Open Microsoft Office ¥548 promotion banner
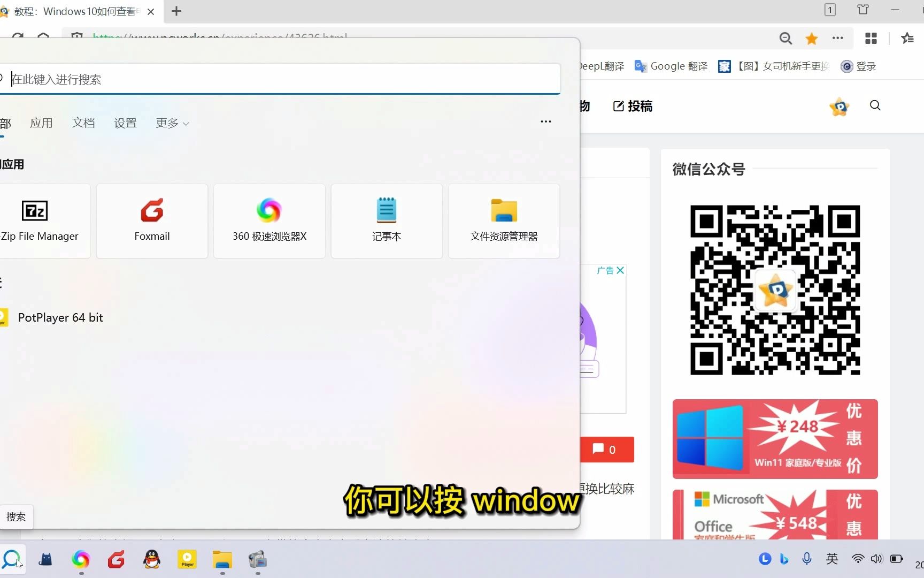Screen dimensions: 924x578 click(775, 514)
